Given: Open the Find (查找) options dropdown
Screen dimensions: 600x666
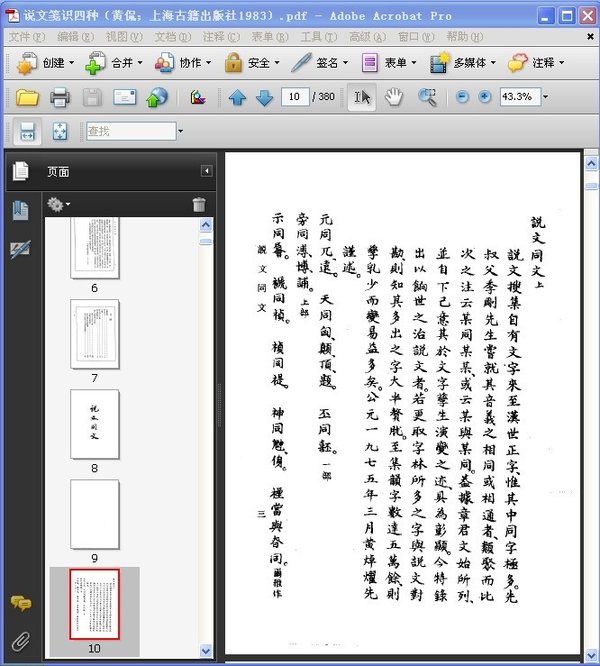Looking at the screenshot, I should point(180,131).
